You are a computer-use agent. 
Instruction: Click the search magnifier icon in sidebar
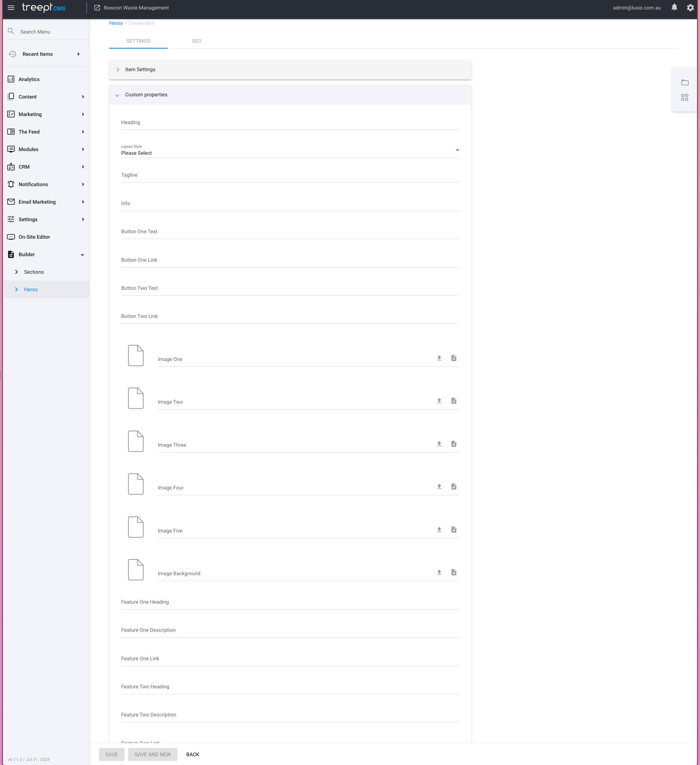(x=11, y=31)
